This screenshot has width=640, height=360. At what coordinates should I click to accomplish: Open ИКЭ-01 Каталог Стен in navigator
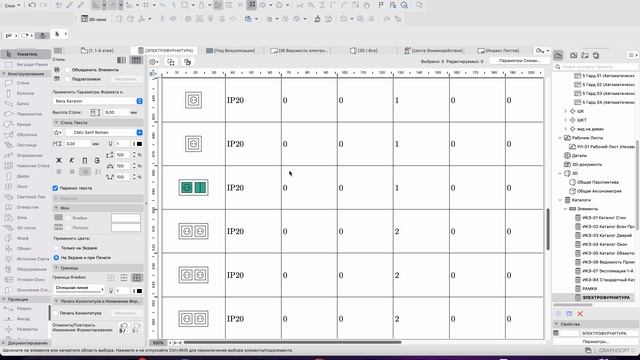point(600,218)
